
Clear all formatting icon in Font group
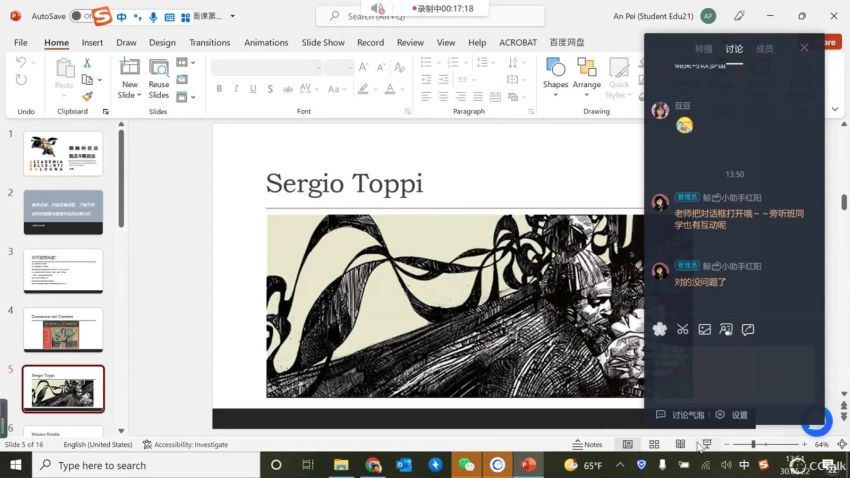400,67
